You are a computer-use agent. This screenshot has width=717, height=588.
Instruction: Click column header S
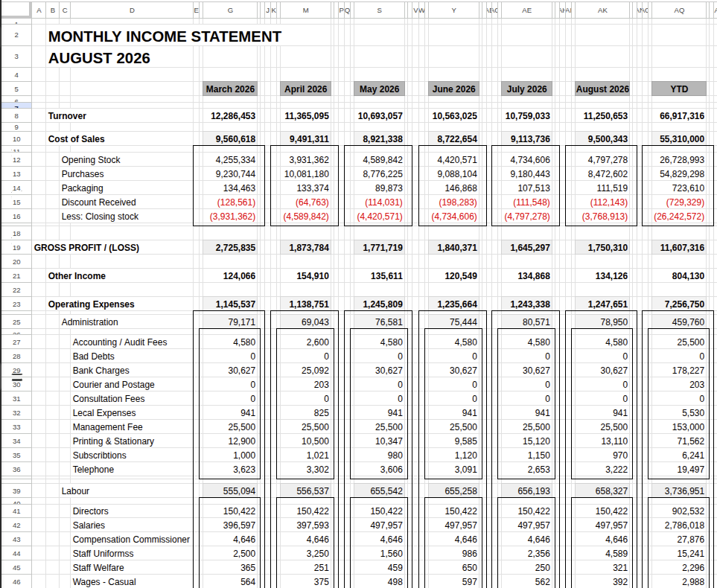(379, 10)
